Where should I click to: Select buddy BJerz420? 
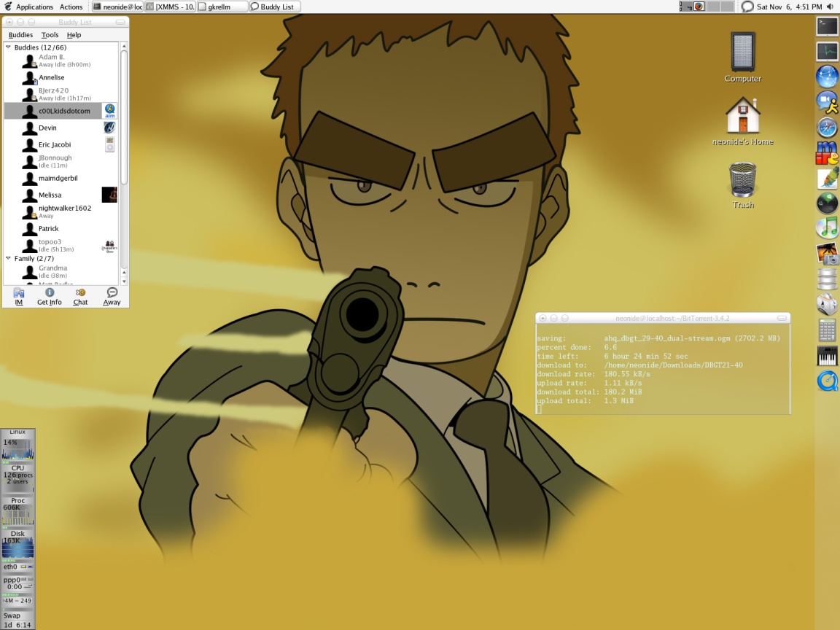61,94
